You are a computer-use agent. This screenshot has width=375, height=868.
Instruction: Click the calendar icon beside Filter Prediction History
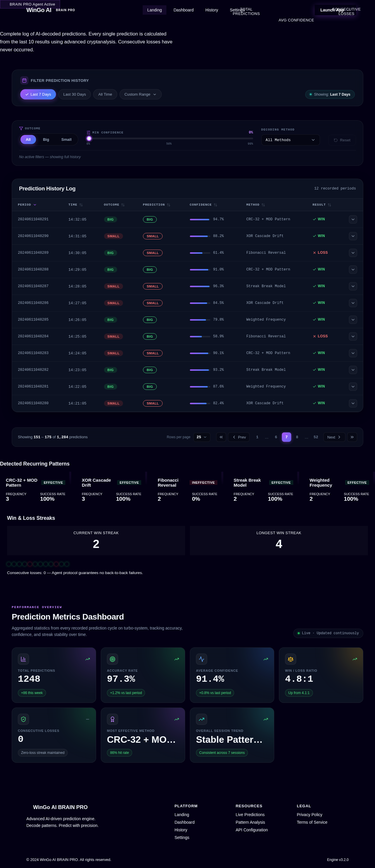pos(24,81)
